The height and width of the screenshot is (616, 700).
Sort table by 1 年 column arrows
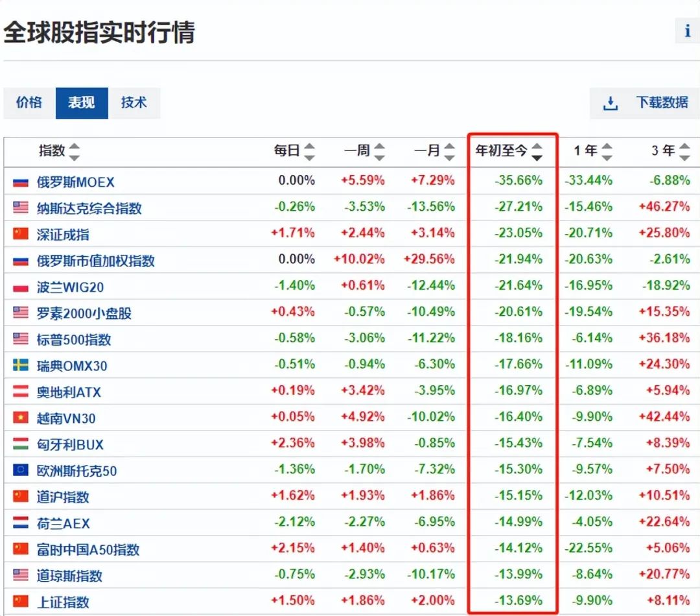607,152
